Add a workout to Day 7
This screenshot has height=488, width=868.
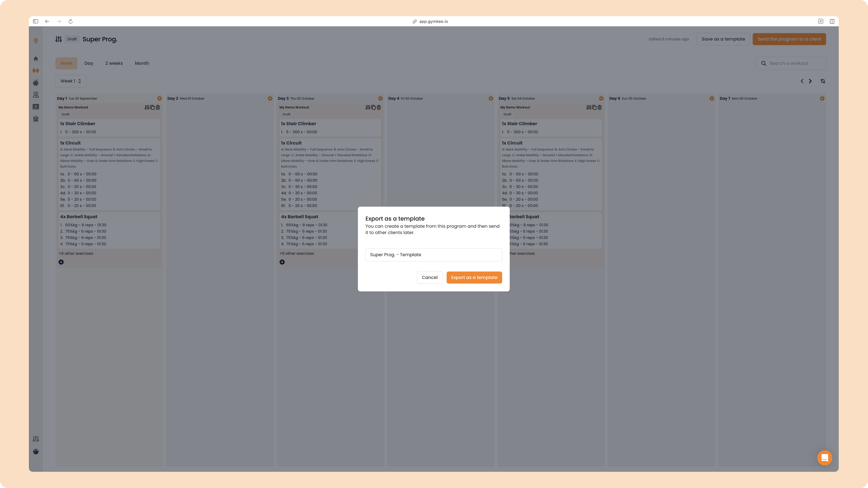click(822, 98)
